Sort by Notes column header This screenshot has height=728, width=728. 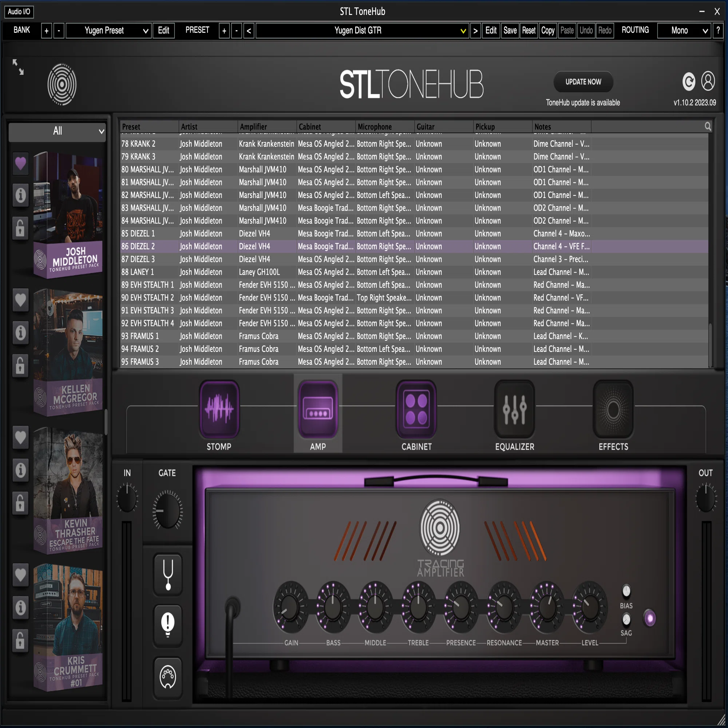(562, 127)
